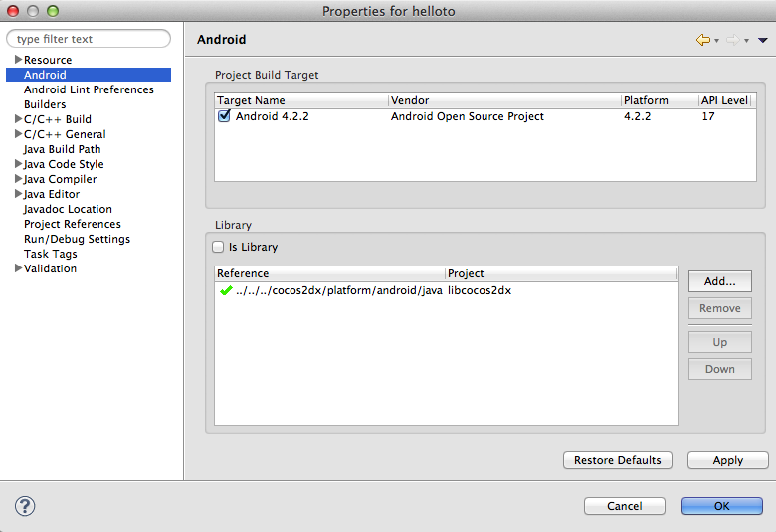The width and height of the screenshot is (776, 532).
Task: Open the view menu triangle icon
Action: pos(763,40)
